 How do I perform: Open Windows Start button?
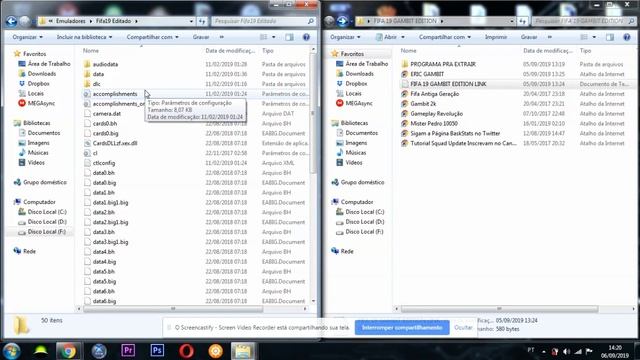[11, 351]
